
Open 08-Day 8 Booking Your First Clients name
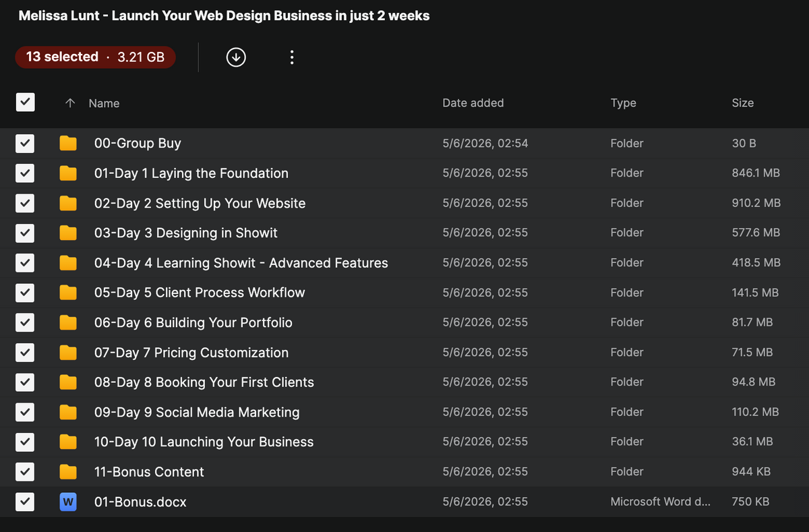[204, 382]
